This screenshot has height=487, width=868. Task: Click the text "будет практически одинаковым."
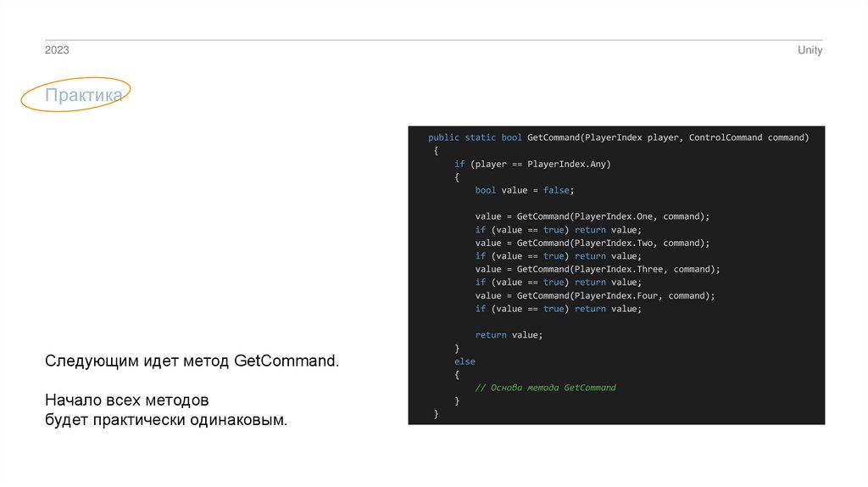pos(166,420)
